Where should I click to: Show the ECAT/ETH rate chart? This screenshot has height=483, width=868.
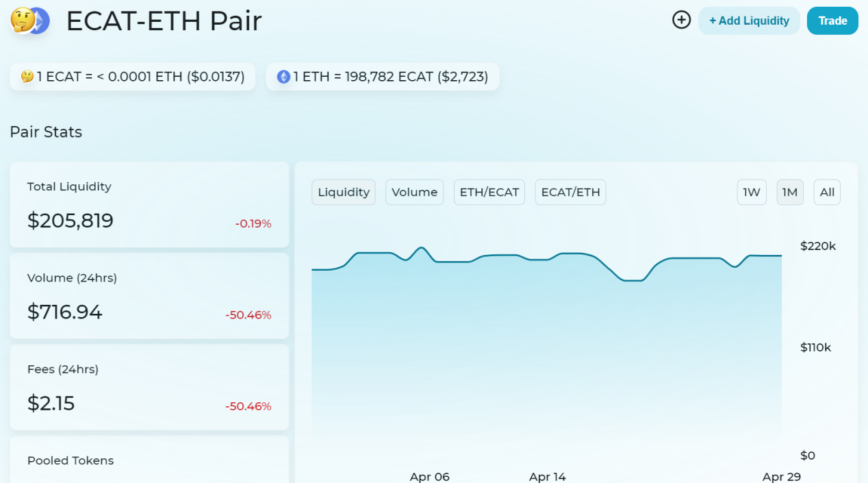point(570,192)
